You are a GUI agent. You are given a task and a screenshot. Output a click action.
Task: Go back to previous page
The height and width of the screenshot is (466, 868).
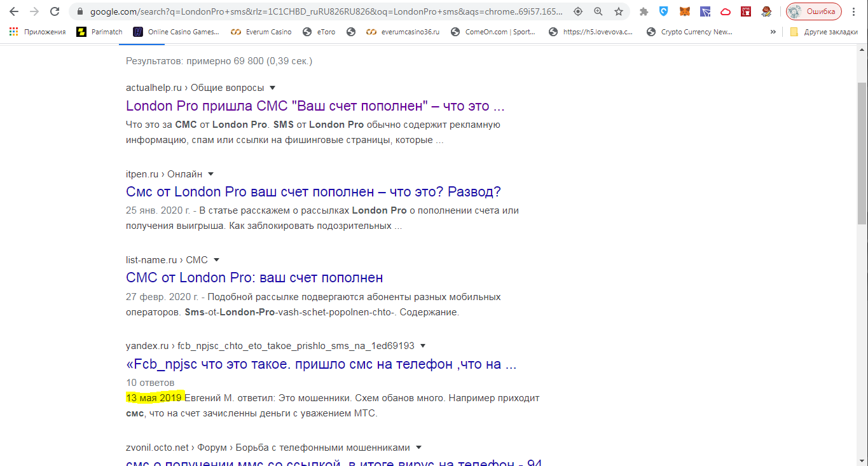tap(14, 11)
